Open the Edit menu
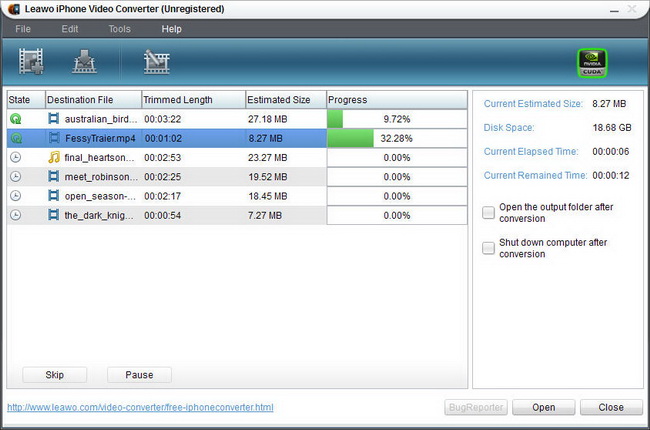 70,29
